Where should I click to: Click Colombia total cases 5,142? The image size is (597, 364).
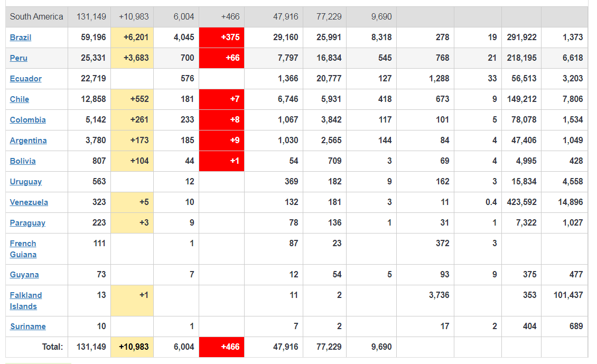pyautogui.click(x=96, y=119)
